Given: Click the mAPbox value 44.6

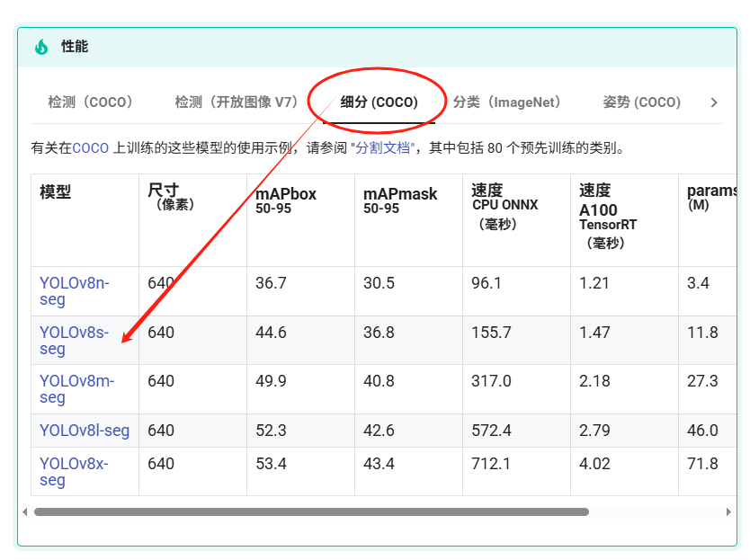Looking at the screenshot, I should (x=271, y=332).
